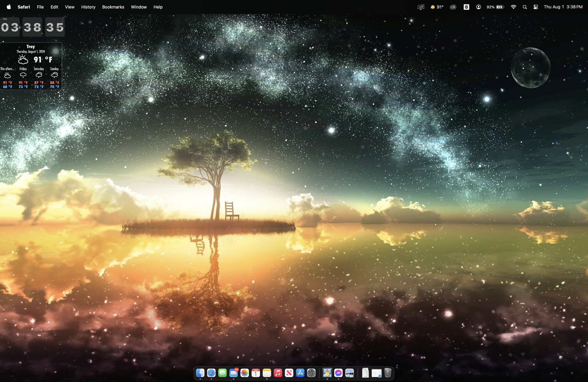Open the Messenger app in Dock

pos(338,373)
